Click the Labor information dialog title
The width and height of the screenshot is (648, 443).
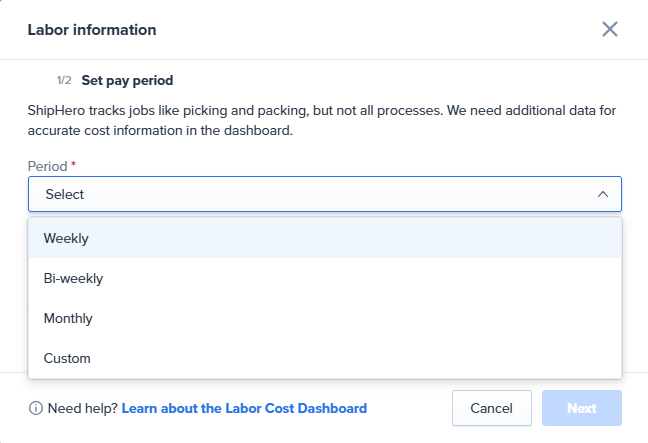point(92,30)
